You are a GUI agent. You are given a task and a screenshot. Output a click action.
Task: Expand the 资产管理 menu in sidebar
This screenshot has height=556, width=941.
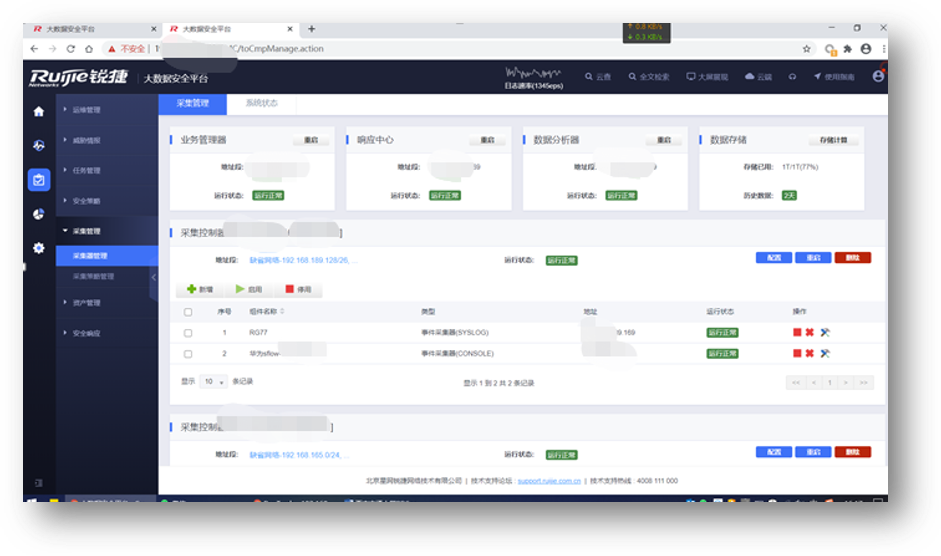tap(86, 302)
